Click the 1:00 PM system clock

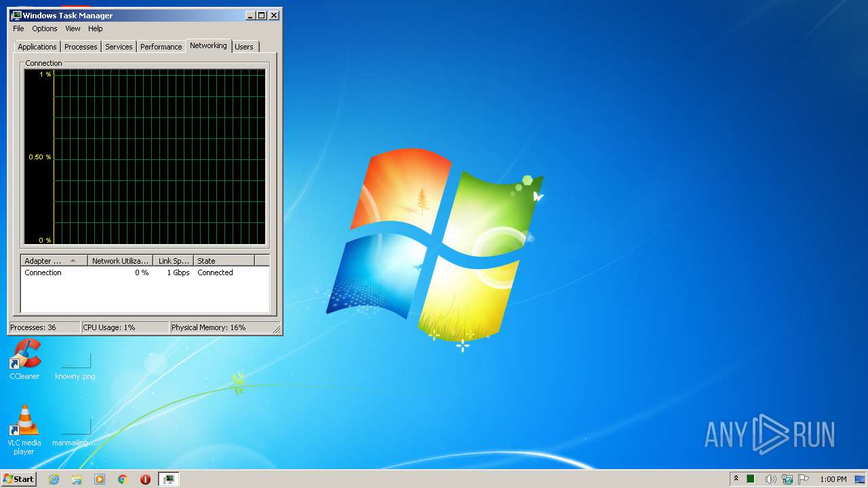pos(833,479)
